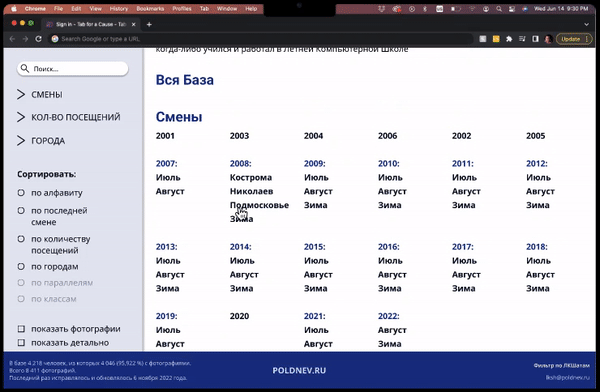
Task: Select sort по классам
Action: 21,299
